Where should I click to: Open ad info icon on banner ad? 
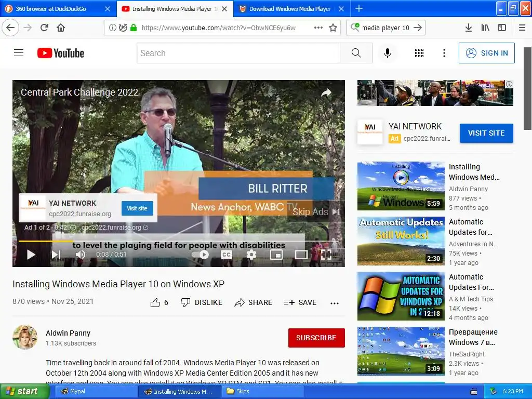(x=509, y=84)
